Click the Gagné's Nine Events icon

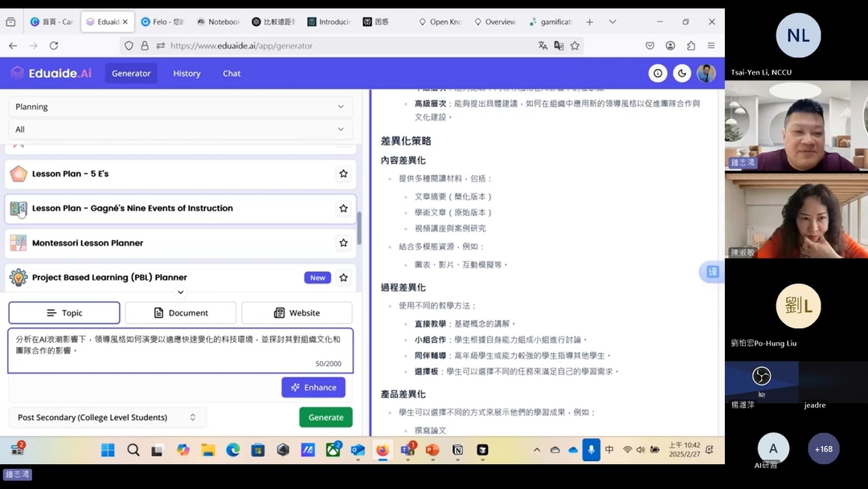point(18,209)
